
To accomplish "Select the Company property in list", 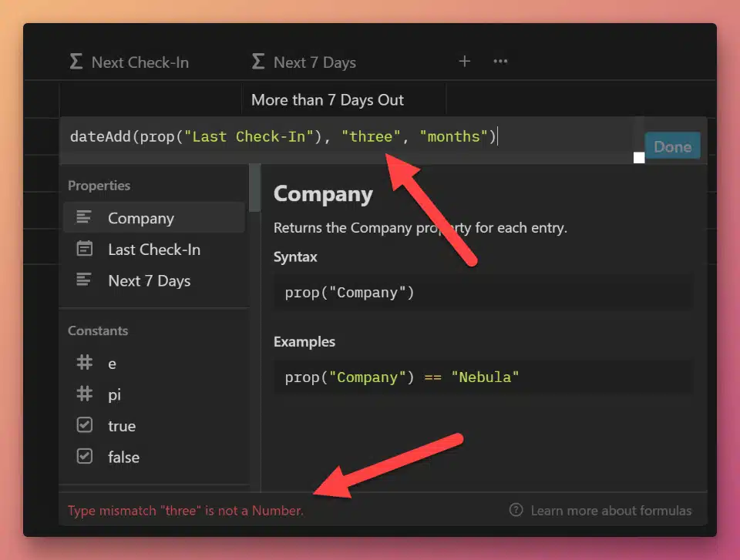I will tap(154, 218).
